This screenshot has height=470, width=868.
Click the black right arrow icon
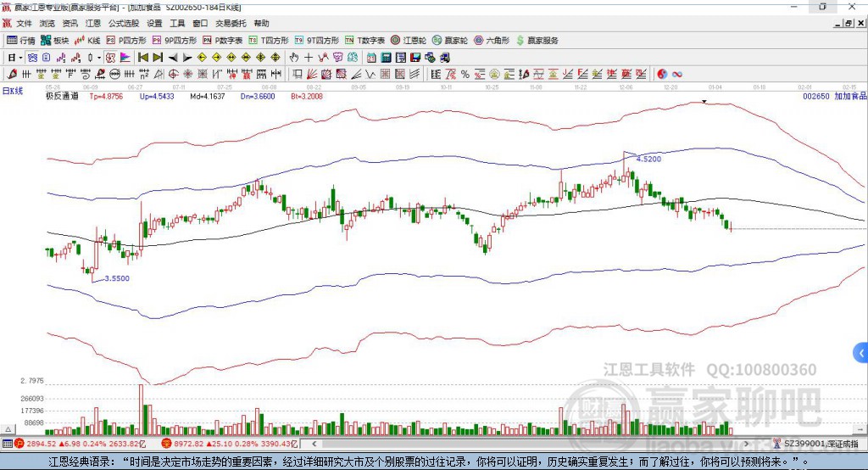[187, 58]
